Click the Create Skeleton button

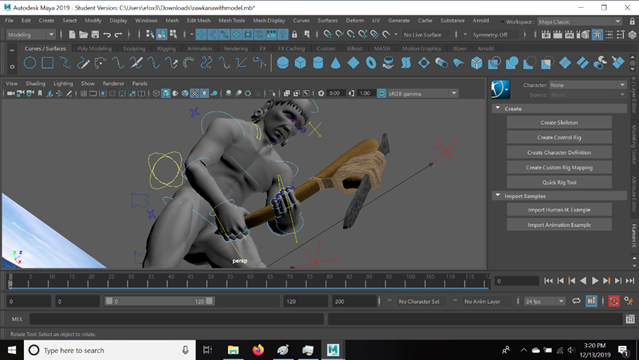click(559, 122)
